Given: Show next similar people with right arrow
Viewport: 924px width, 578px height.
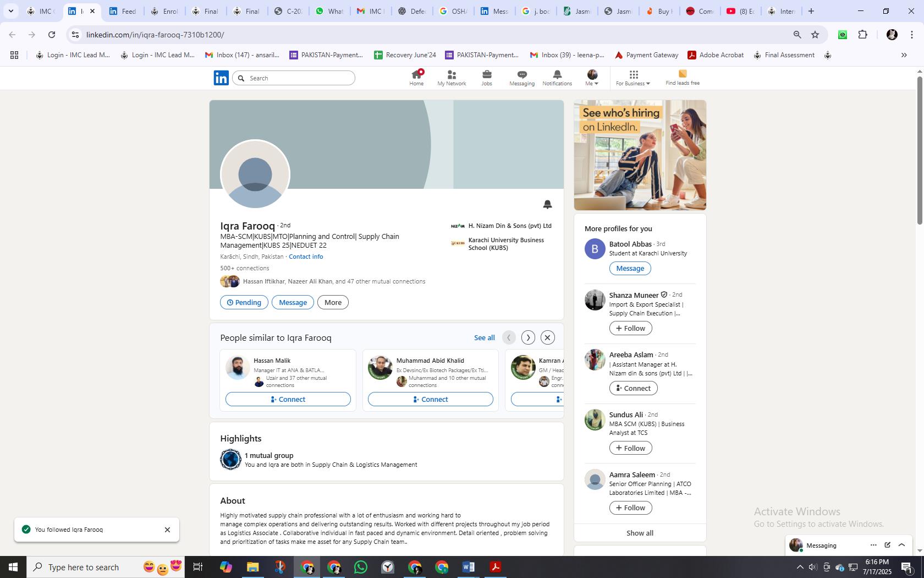Looking at the screenshot, I should tap(528, 337).
